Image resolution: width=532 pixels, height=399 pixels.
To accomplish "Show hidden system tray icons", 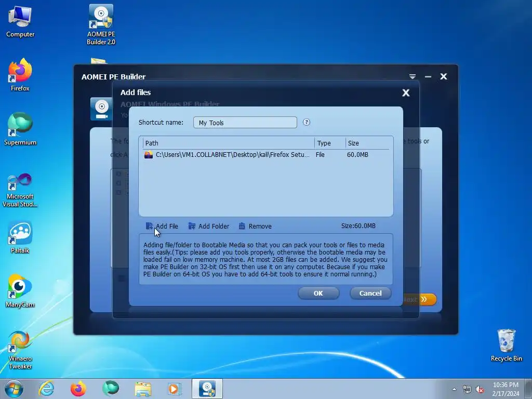I will point(454,389).
